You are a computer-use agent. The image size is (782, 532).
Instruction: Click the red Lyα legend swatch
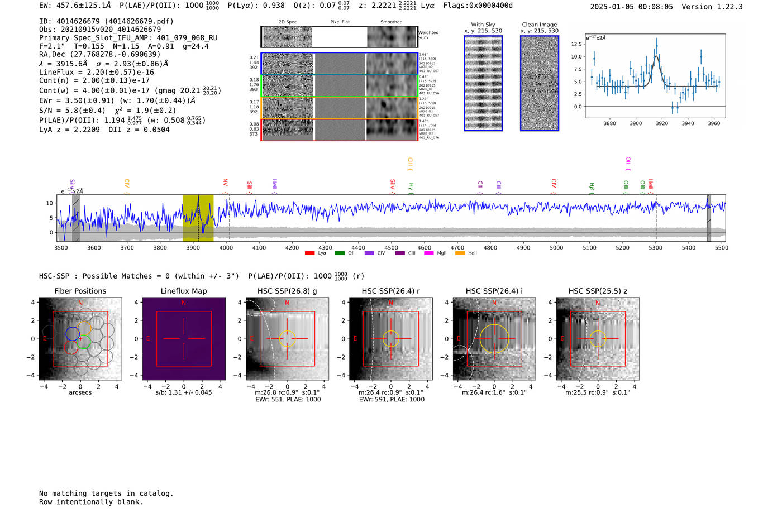click(310, 253)
